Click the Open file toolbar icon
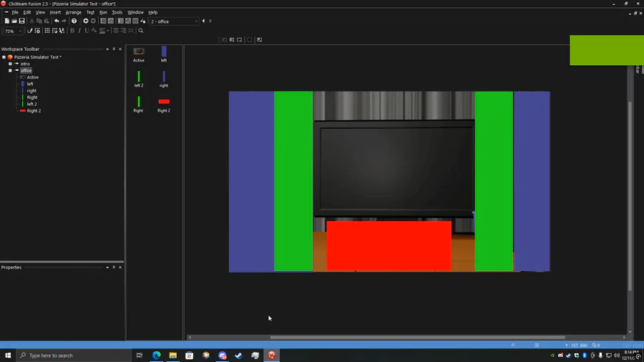Image resolution: width=644 pixels, height=362 pixels. click(x=14, y=21)
